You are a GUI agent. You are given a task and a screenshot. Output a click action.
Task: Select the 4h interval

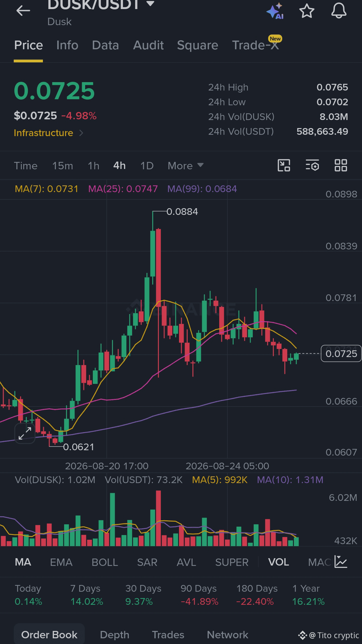(119, 166)
